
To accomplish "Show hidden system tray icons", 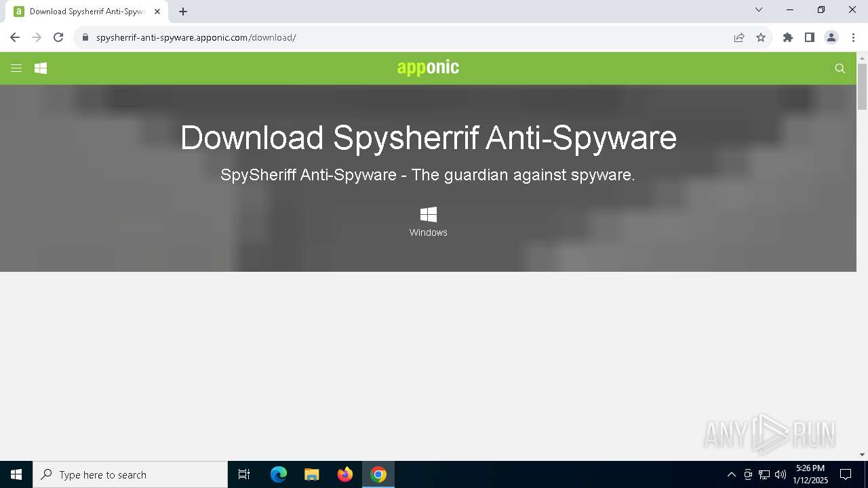I will tap(731, 474).
